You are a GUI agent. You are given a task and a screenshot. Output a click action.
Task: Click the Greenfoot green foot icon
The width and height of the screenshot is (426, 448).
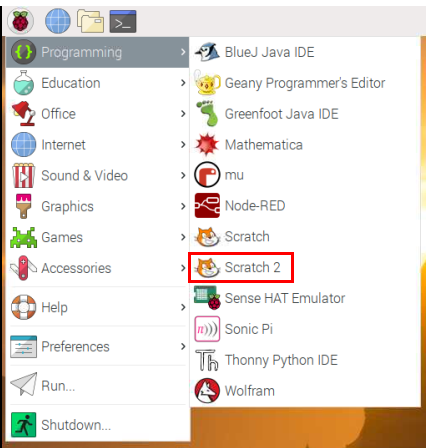pyautogui.click(x=207, y=114)
